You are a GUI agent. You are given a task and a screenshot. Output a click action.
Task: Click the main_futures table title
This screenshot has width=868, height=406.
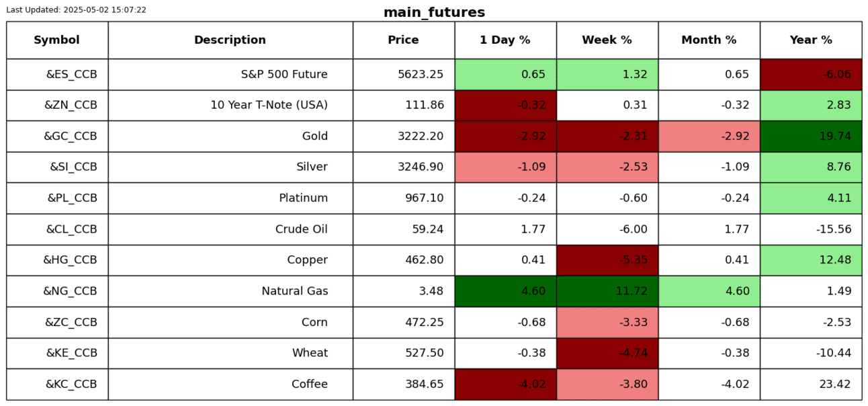pos(434,13)
